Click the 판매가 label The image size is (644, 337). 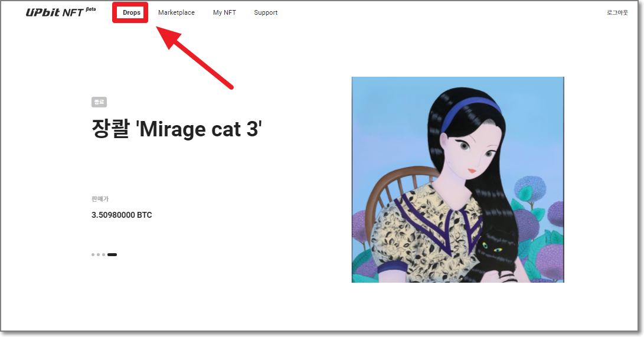click(x=100, y=199)
